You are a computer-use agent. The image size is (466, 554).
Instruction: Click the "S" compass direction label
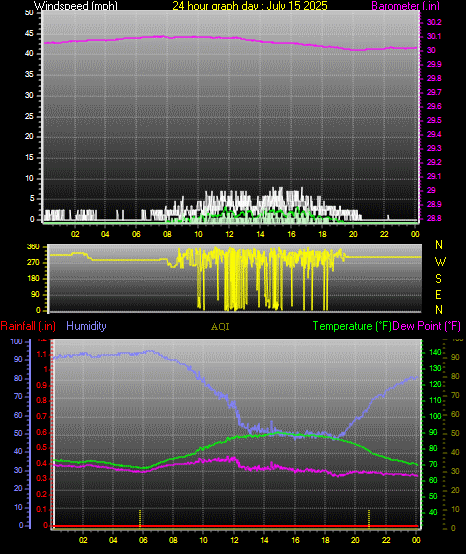[x=438, y=279]
